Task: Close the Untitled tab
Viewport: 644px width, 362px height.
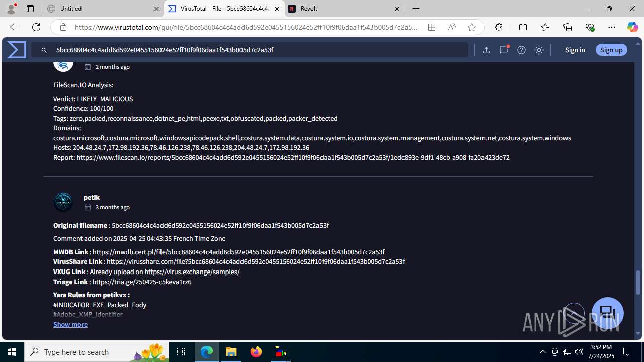Action: (x=156, y=9)
